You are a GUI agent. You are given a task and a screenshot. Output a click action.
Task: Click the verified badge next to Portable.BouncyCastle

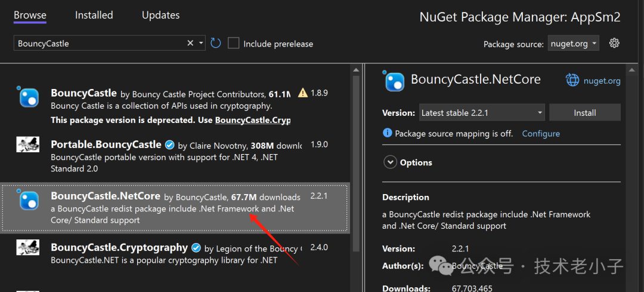coord(169,145)
